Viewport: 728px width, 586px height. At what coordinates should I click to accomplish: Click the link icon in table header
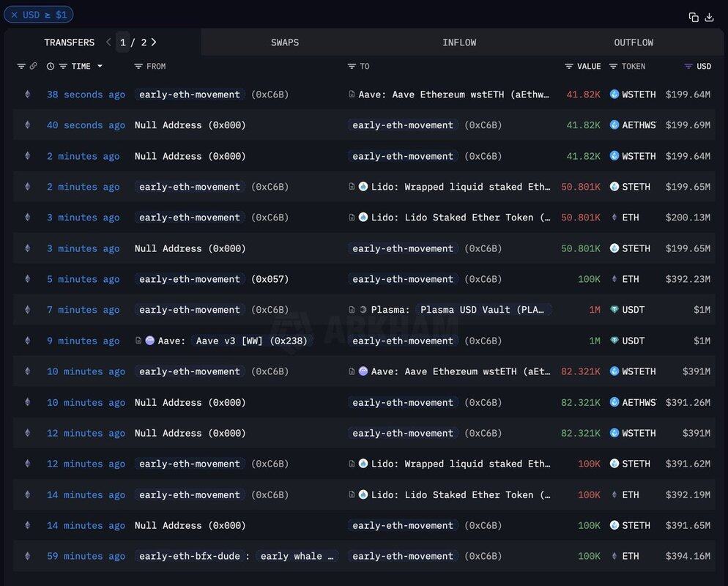pos(34,66)
